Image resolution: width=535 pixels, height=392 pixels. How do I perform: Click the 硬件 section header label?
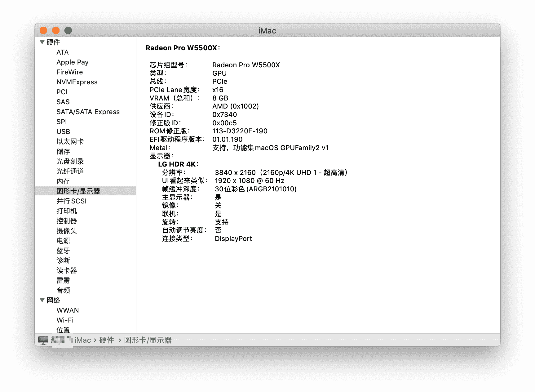53,42
